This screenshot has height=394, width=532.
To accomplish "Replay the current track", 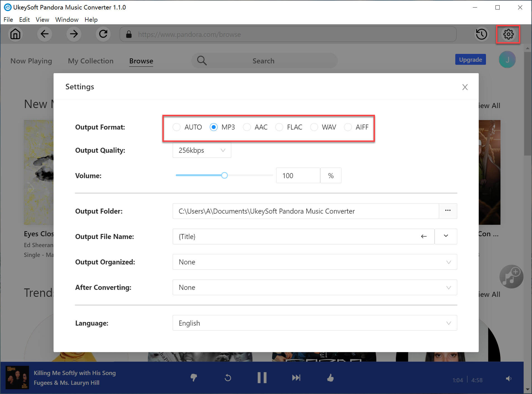I will pyautogui.click(x=228, y=378).
